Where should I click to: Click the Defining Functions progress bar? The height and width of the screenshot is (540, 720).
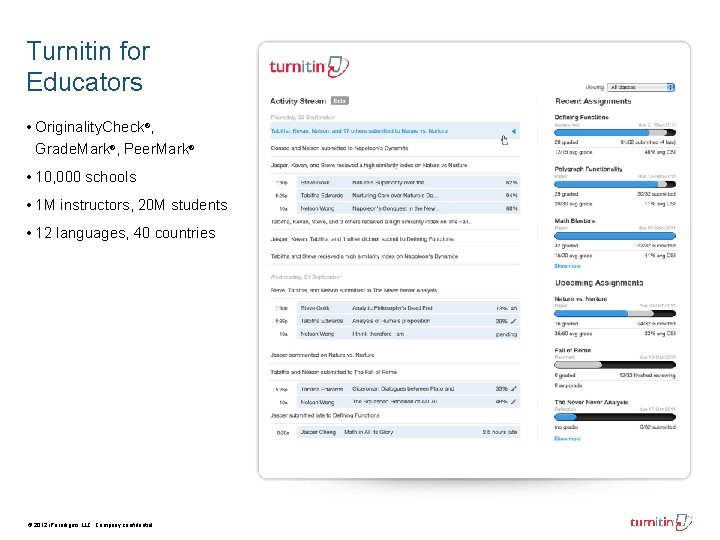click(x=615, y=133)
